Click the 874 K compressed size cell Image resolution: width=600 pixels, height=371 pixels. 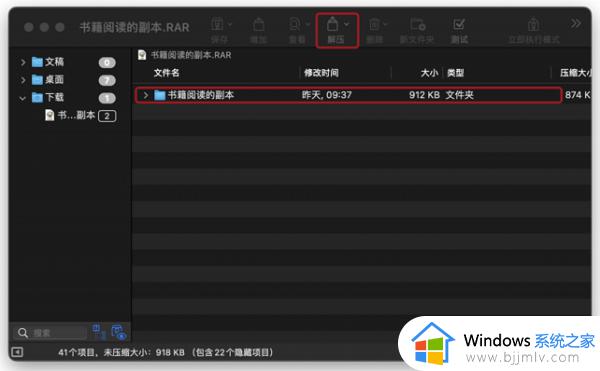coord(577,95)
